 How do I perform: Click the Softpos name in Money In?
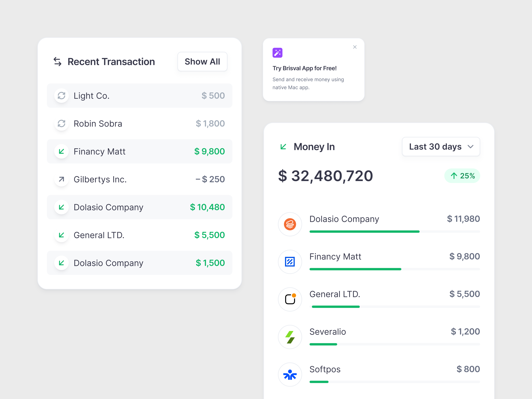pos(325,369)
